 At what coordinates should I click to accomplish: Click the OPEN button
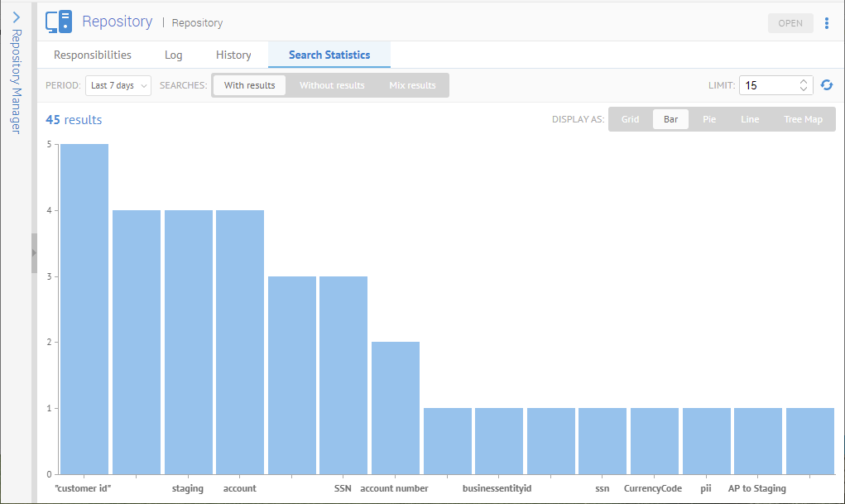790,23
